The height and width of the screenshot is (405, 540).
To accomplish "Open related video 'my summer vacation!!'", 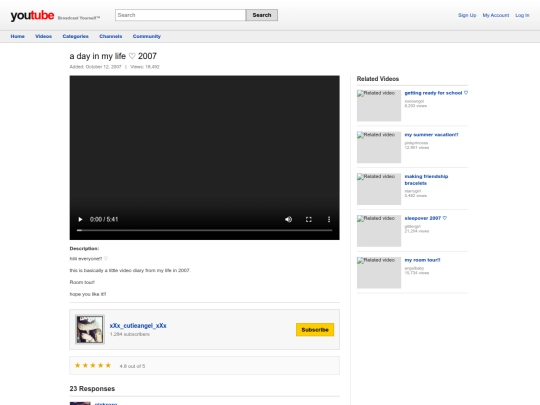I will [x=431, y=135].
